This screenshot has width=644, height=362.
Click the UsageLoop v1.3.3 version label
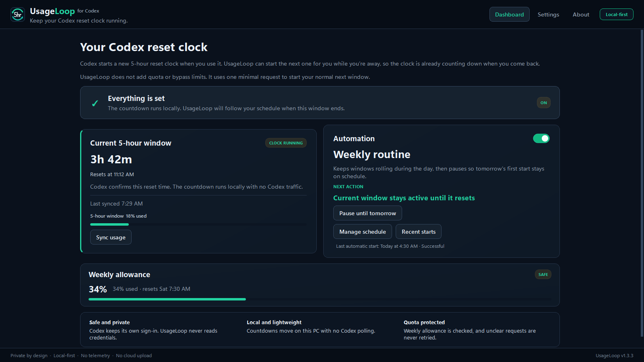pos(614,356)
